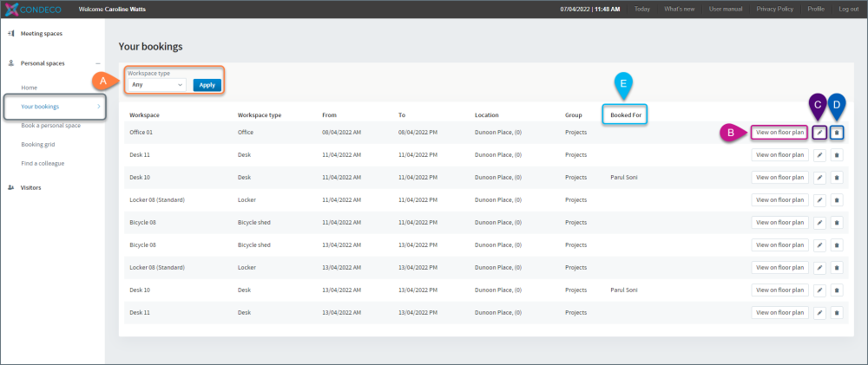Edit the Desk 10 booking on 13/04/2022
The image size is (868, 365).
tap(820, 290)
